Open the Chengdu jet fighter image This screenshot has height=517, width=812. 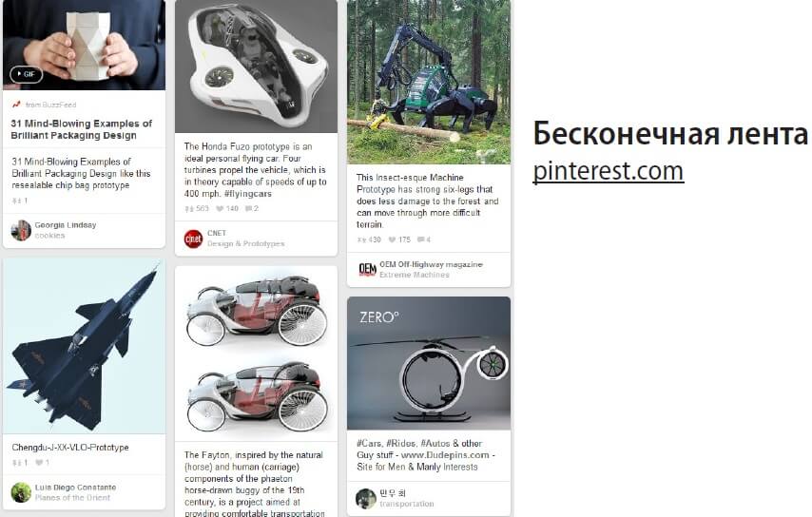(x=84, y=346)
